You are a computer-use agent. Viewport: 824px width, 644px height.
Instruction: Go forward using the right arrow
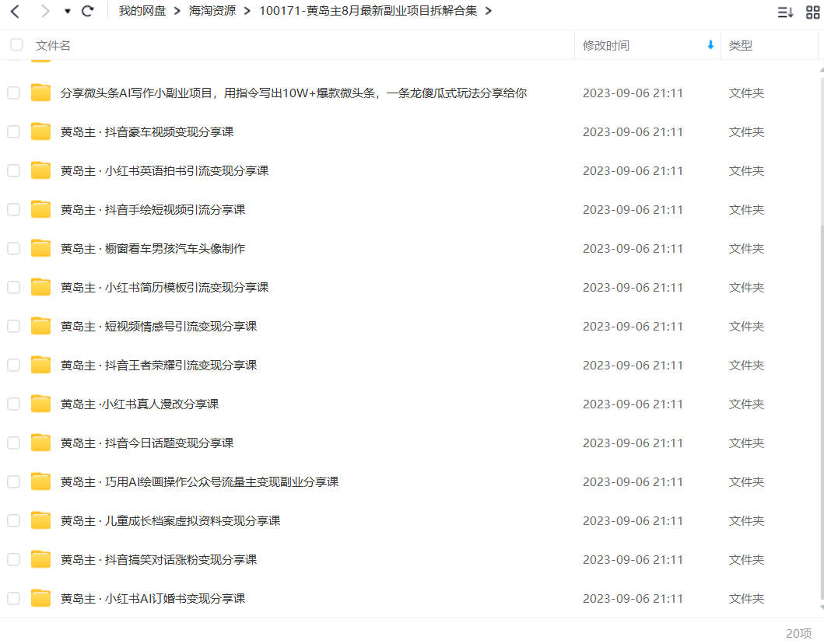coord(45,11)
